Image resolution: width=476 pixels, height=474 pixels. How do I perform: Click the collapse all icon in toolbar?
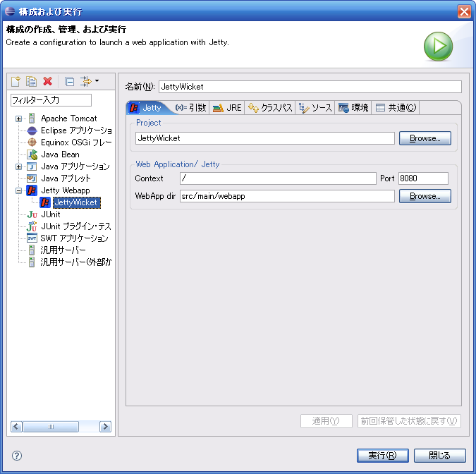click(x=70, y=81)
